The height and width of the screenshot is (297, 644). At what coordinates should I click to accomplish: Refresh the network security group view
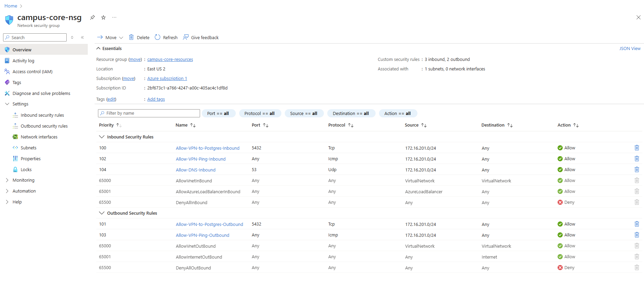[x=166, y=37]
